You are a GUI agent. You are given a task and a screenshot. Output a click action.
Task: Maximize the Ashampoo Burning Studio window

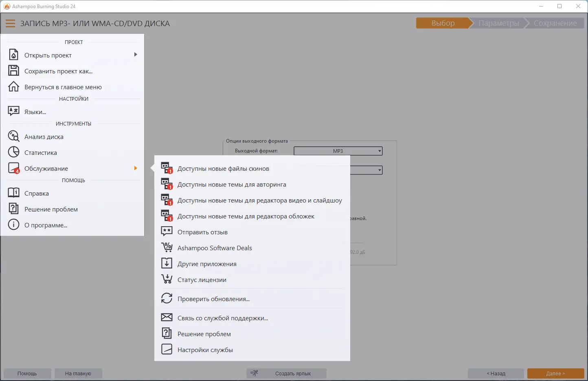[x=559, y=6]
